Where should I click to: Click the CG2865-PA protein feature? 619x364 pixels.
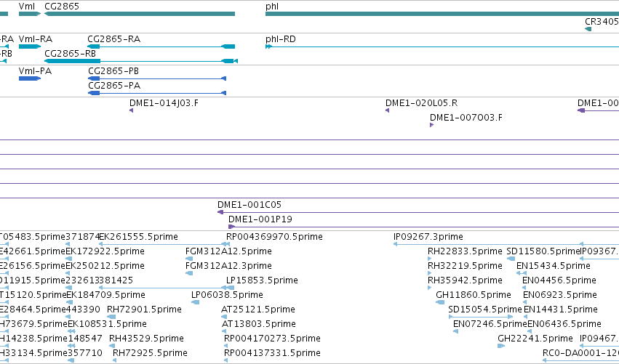(x=157, y=93)
